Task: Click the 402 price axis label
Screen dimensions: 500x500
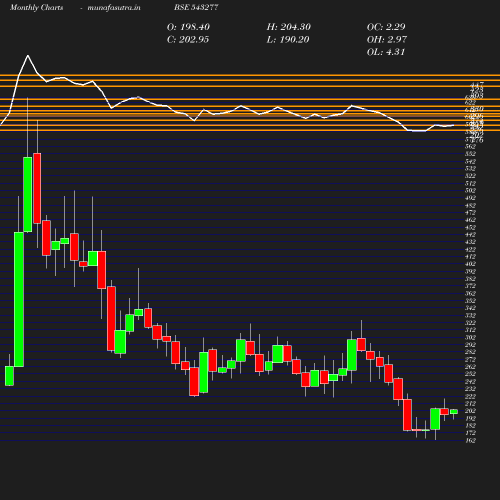Action: [470, 264]
